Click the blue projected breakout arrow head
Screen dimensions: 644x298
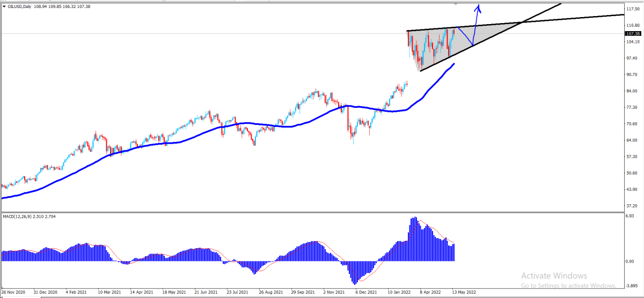pyautogui.click(x=479, y=8)
